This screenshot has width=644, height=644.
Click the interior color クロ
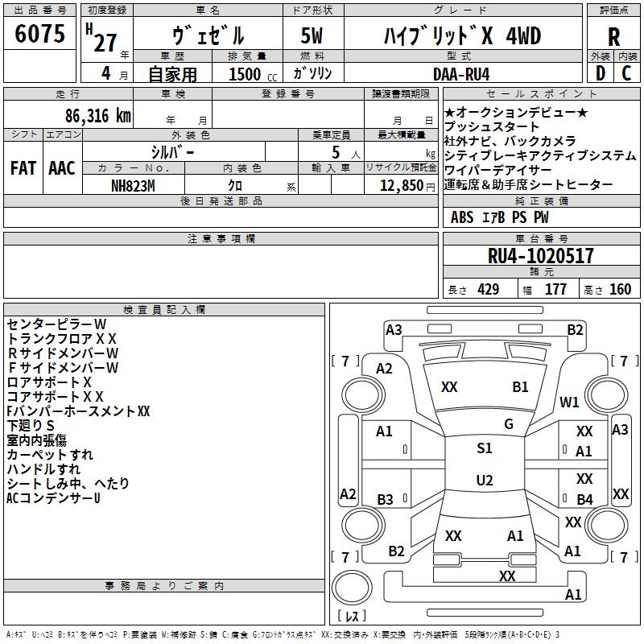(x=235, y=186)
